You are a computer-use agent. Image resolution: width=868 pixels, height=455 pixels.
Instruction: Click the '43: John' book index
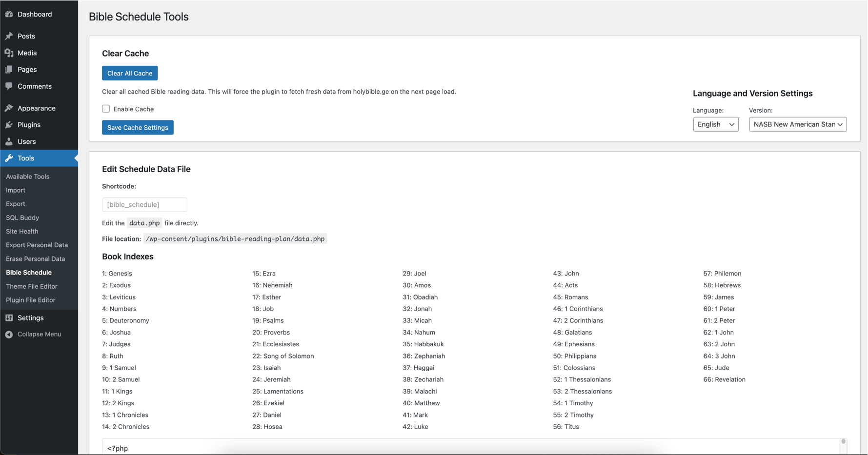[566, 274]
